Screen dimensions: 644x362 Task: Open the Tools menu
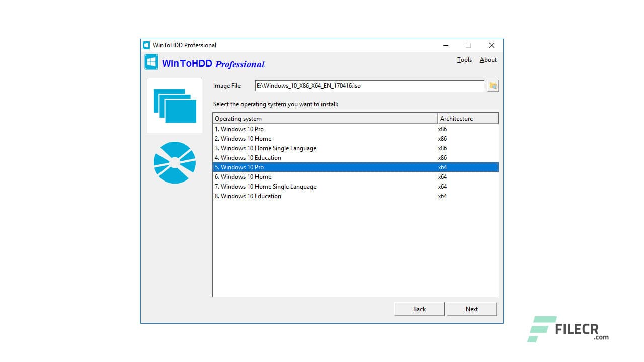pyautogui.click(x=464, y=60)
